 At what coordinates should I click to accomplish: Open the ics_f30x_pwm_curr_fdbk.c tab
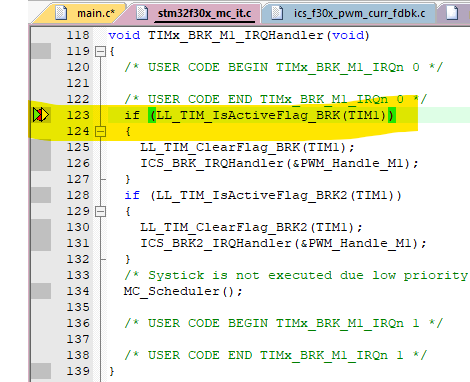coord(359,13)
